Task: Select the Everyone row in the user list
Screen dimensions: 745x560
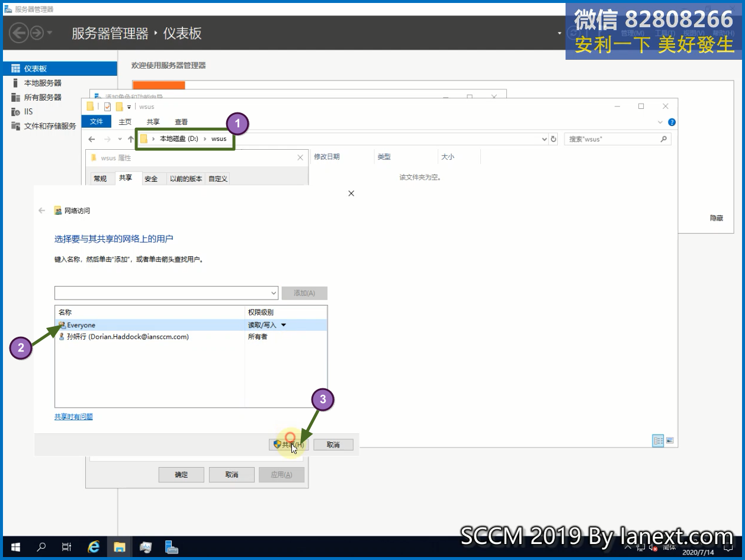Action: click(191, 325)
